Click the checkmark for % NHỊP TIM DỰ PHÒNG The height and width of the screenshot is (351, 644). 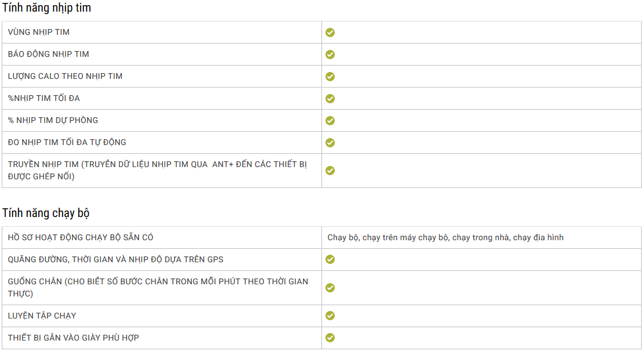point(330,121)
